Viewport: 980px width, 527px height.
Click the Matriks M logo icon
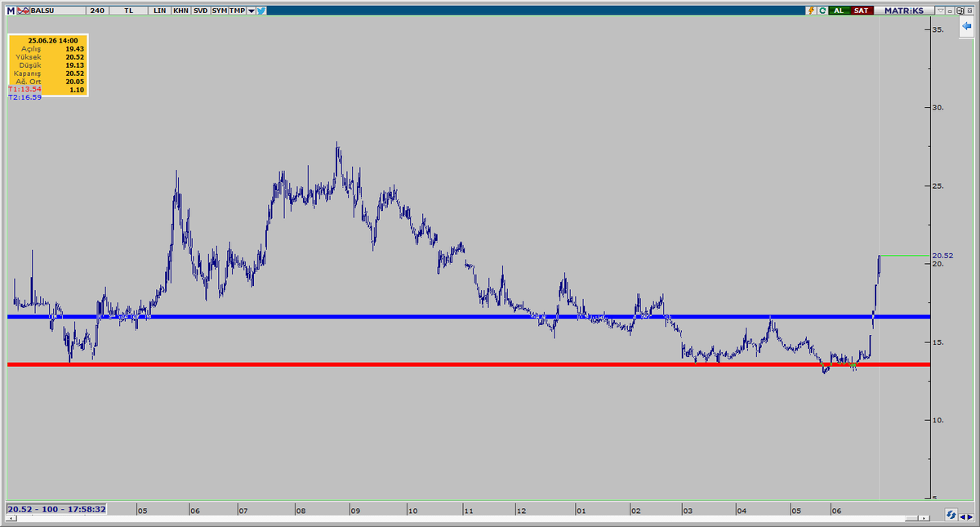10,11
